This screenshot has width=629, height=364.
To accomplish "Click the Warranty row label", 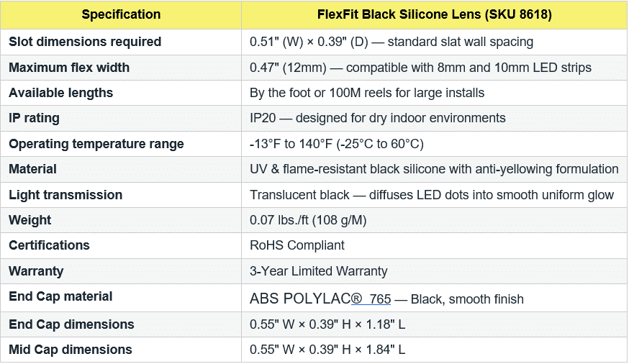I will tap(36, 271).
